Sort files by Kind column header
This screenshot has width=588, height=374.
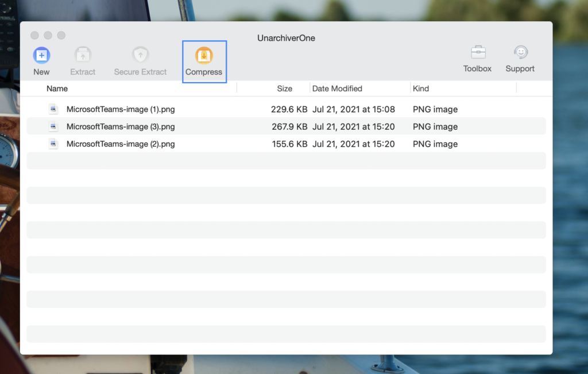[421, 88]
